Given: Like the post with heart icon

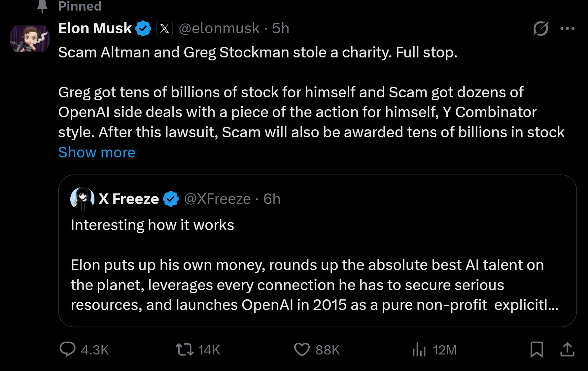Looking at the screenshot, I should coord(302,349).
